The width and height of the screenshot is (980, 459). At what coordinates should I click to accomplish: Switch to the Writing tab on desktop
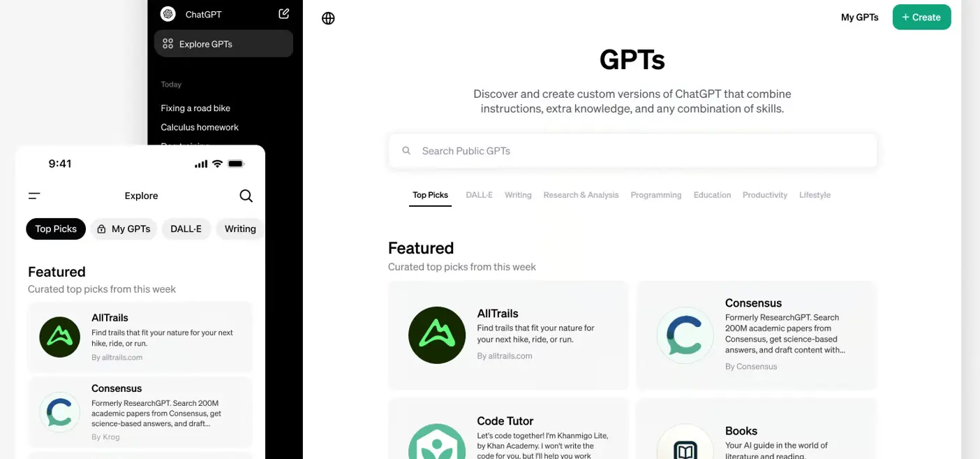pos(518,195)
